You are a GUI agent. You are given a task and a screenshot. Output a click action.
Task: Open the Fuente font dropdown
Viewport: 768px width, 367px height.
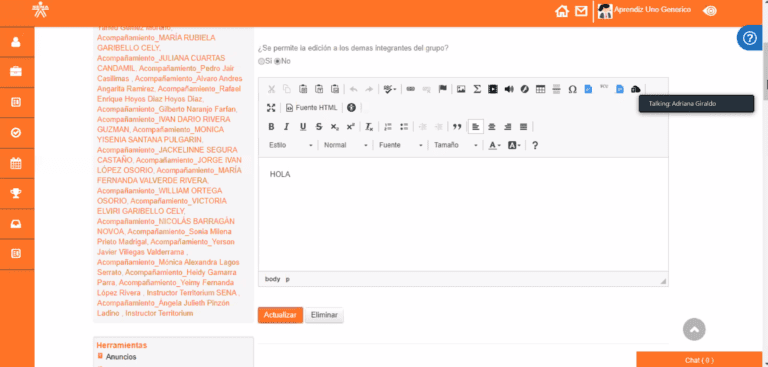click(x=401, y=146)
